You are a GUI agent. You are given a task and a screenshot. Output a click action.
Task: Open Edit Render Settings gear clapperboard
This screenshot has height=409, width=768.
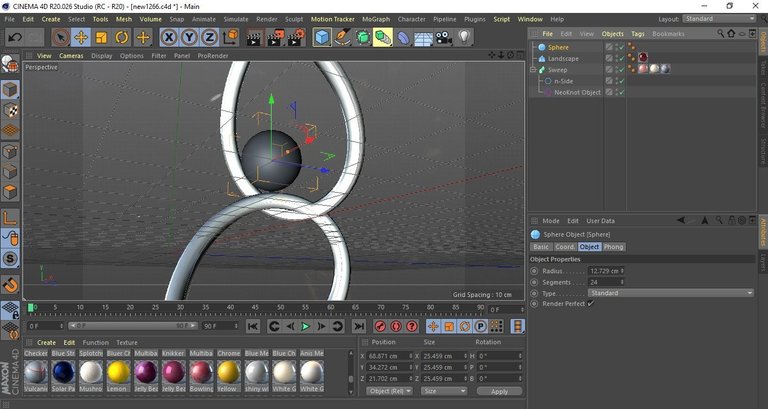coord(296,37)
